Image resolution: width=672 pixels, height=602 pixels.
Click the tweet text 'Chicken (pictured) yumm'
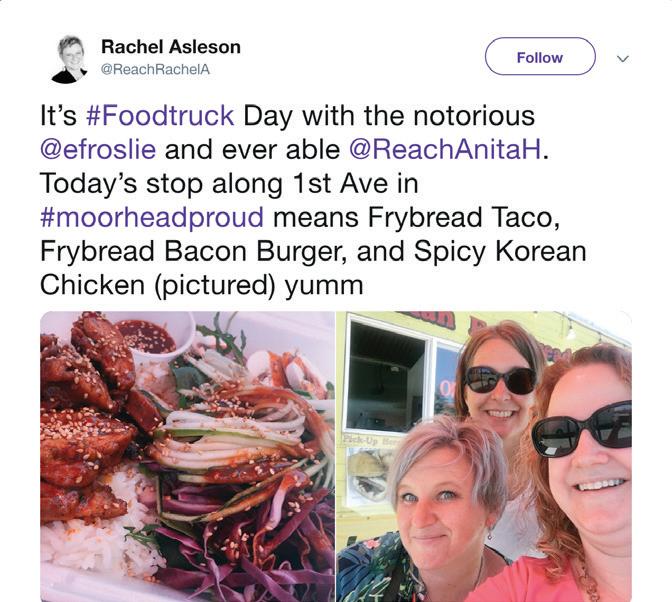click(x=201, y=285)
